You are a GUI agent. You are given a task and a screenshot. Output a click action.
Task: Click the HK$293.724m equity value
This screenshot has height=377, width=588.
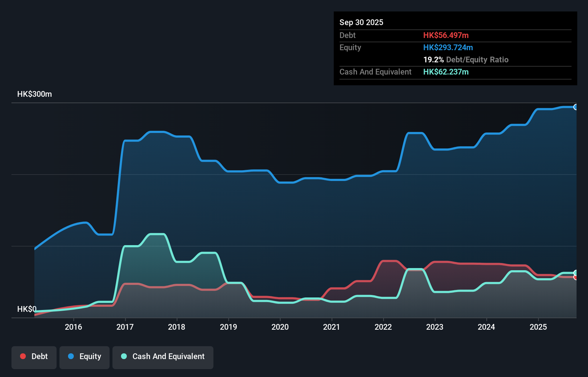coord(448,47)
